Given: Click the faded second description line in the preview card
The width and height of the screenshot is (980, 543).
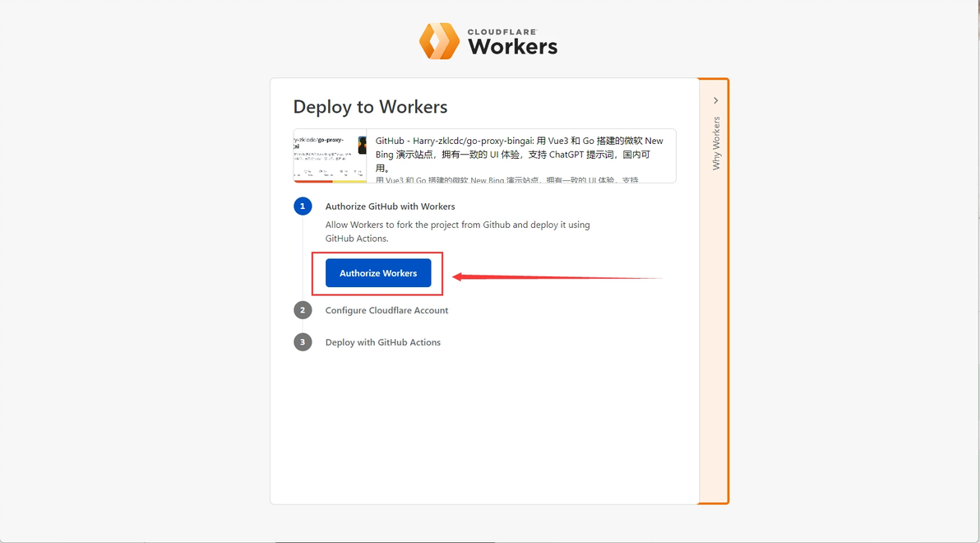Looking at the screenshot, I should tap(507, 179).
